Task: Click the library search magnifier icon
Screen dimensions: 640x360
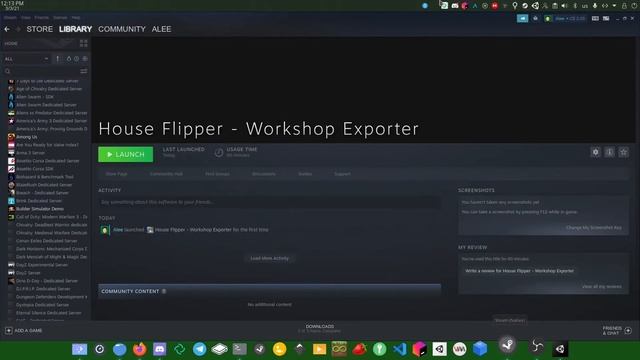Action: [7, 71]
